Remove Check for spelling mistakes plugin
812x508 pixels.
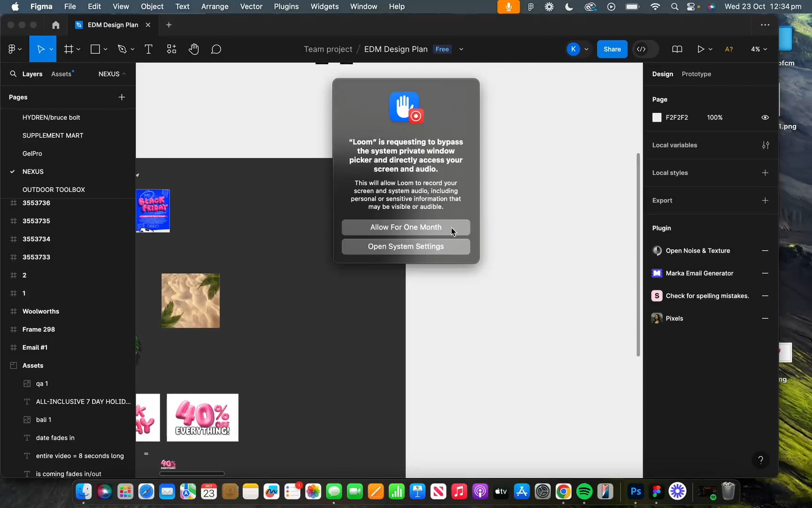(765, 296)
